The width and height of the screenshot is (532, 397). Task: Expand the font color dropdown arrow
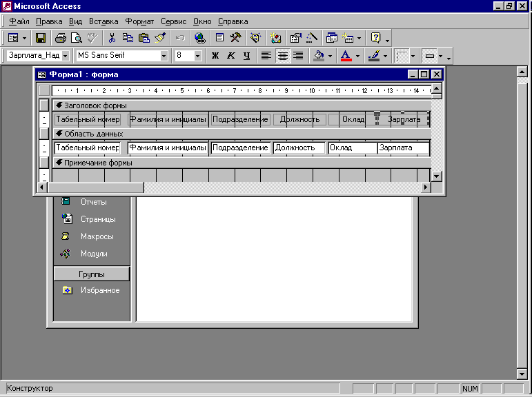click(357, 56)
